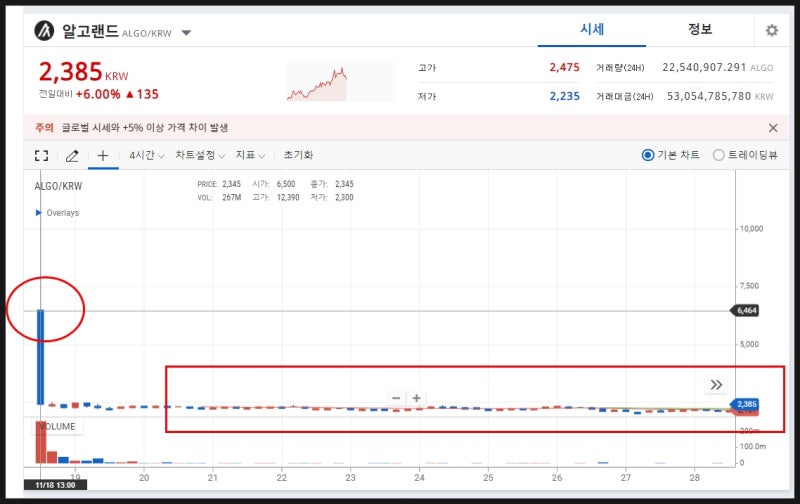Click the ALGO/KRW chart title text
The height and width of the screenshot is (504, 800).
(x=58, y=186)
